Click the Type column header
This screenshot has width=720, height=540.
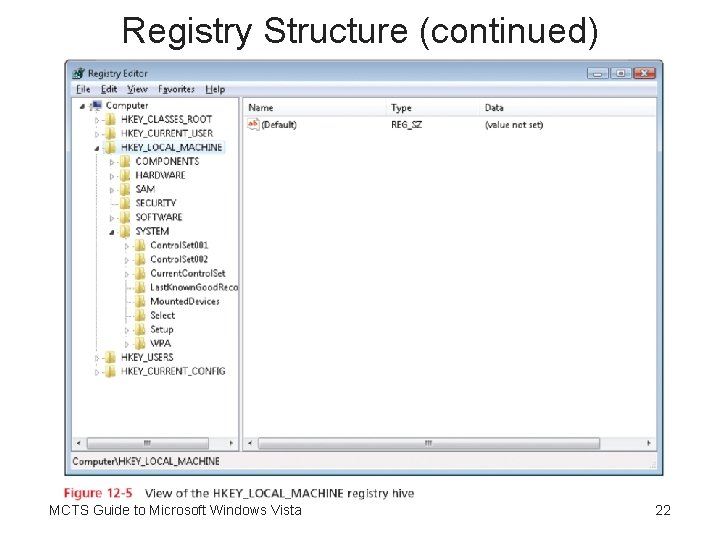(x=433, y=108)
